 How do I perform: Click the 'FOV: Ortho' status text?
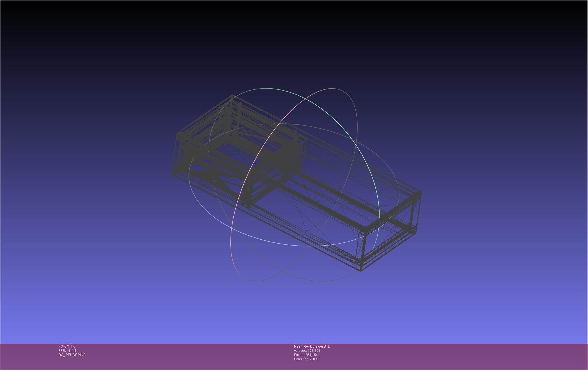coord(67,346)
